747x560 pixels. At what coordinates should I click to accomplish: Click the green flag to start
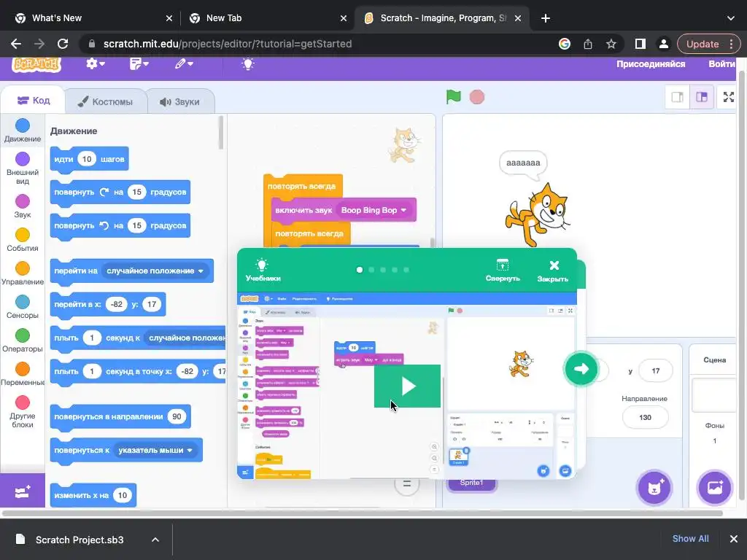point(454,97)
